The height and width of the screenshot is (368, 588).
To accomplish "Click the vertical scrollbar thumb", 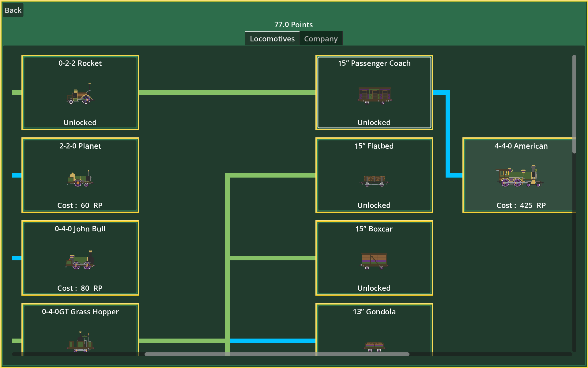I will 574,104.
